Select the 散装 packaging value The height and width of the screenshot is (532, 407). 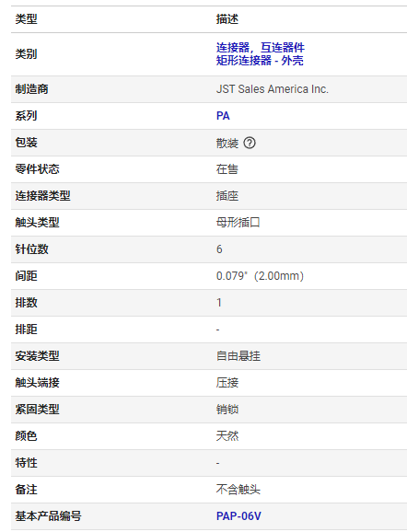tap(227, 143)
